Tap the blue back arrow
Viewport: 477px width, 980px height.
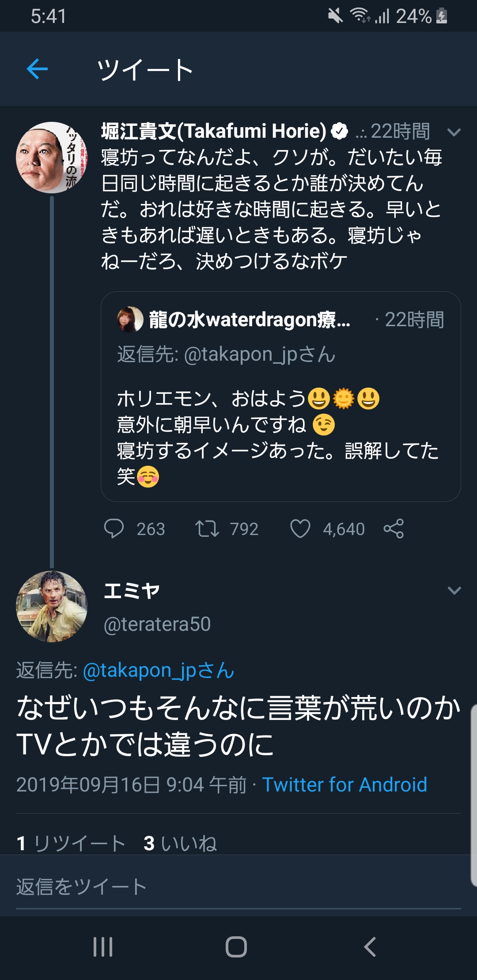pyautogui.click(x=37, y=69)
